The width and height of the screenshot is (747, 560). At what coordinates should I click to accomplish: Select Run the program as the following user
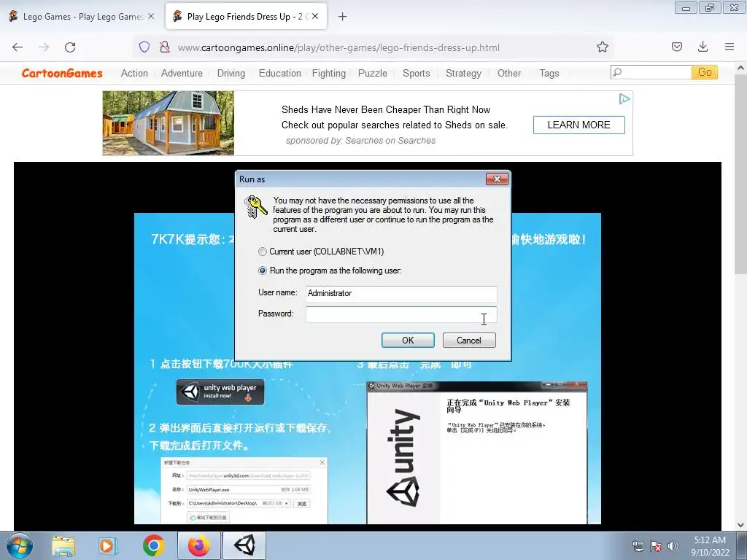point(263,271)
